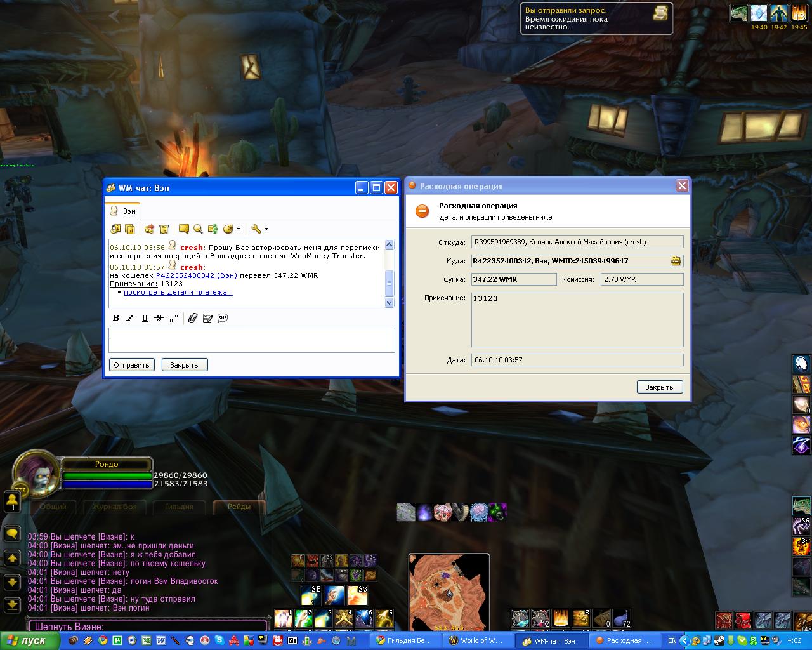The width and height of the screenshot is (812, 650).
Task: Click the Отправить button
Action: click(x=132, y=365)
